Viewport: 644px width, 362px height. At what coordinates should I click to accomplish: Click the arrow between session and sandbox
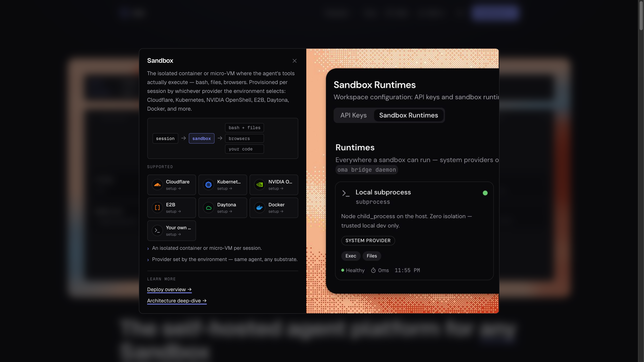[184, 138]
